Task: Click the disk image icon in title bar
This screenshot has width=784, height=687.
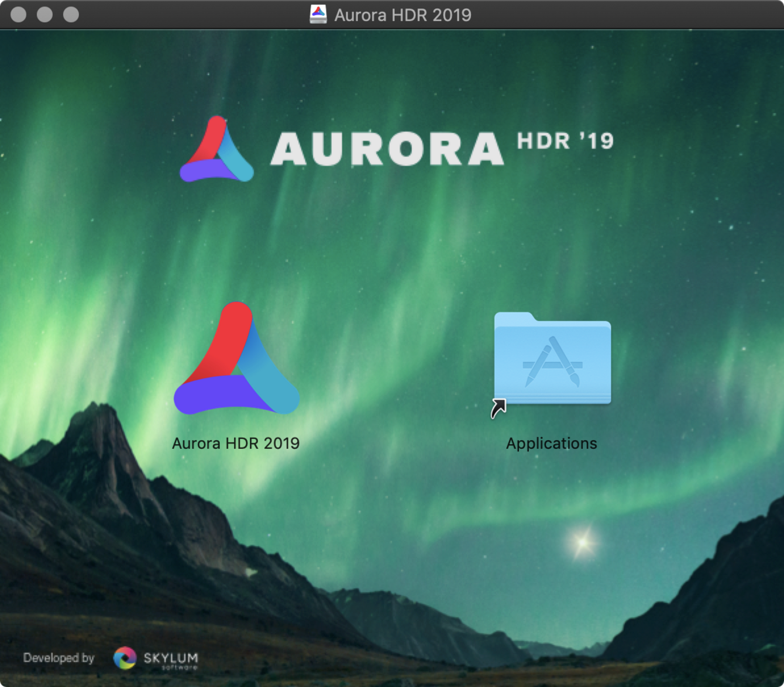Action: [x=318, y=14]
